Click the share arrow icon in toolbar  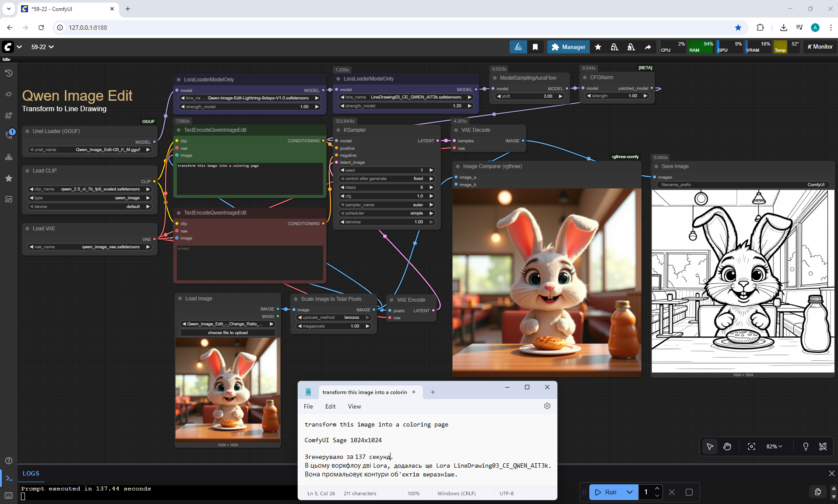[648, 47]
